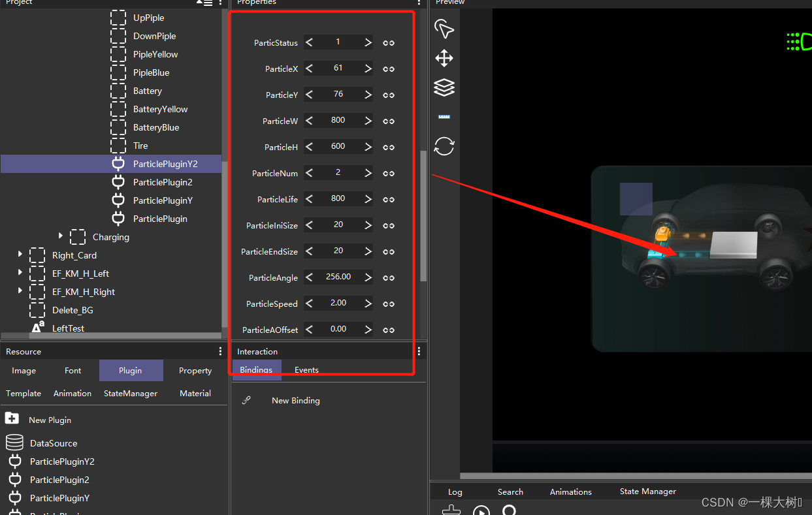Image resolution: width=812 pixels, height=515 pixels.
Task: Click the ruler icon in the Preview toolbar
Action: point(444,116)
